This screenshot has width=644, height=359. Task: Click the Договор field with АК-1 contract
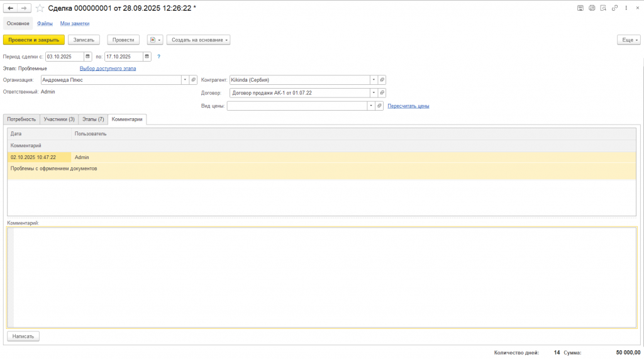point(300,93)
